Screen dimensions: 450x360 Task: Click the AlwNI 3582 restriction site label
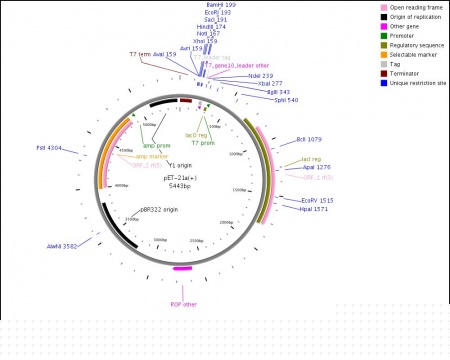(62, 247)
